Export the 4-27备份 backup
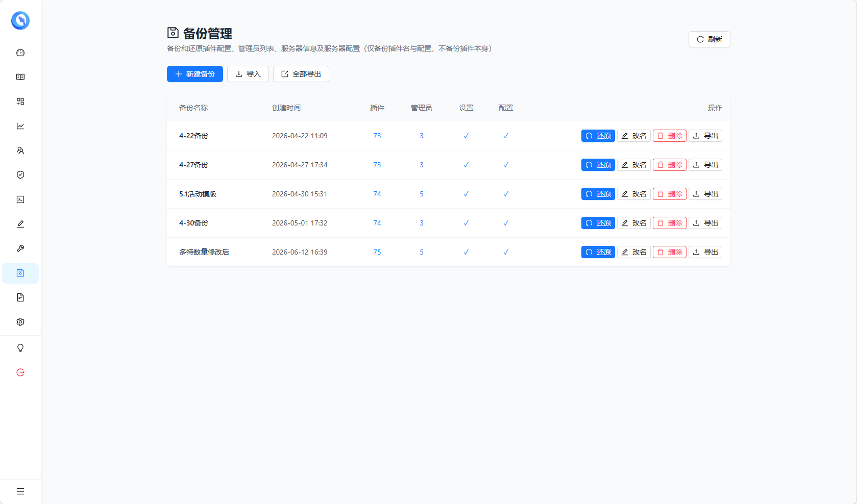Viewport: 857px width, 504px height. [705, 165]
